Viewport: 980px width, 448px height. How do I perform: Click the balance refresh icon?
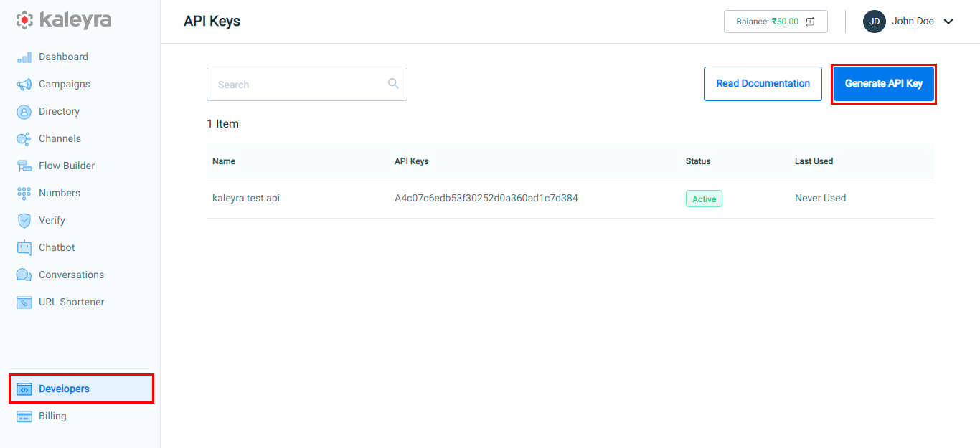point(810,22)
